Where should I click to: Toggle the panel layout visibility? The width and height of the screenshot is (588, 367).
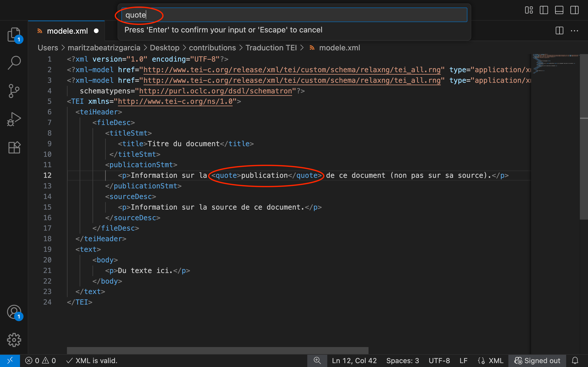[559, 10]
